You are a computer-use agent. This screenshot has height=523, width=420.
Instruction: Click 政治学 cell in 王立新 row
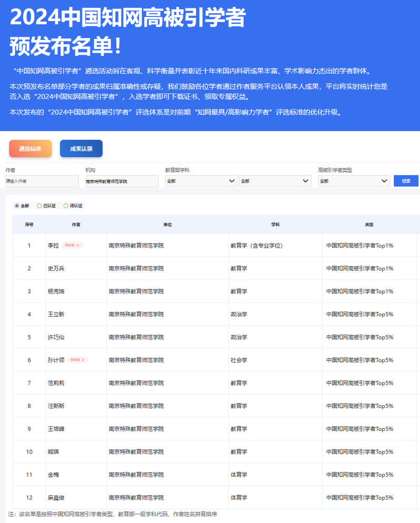coord(239,314)
